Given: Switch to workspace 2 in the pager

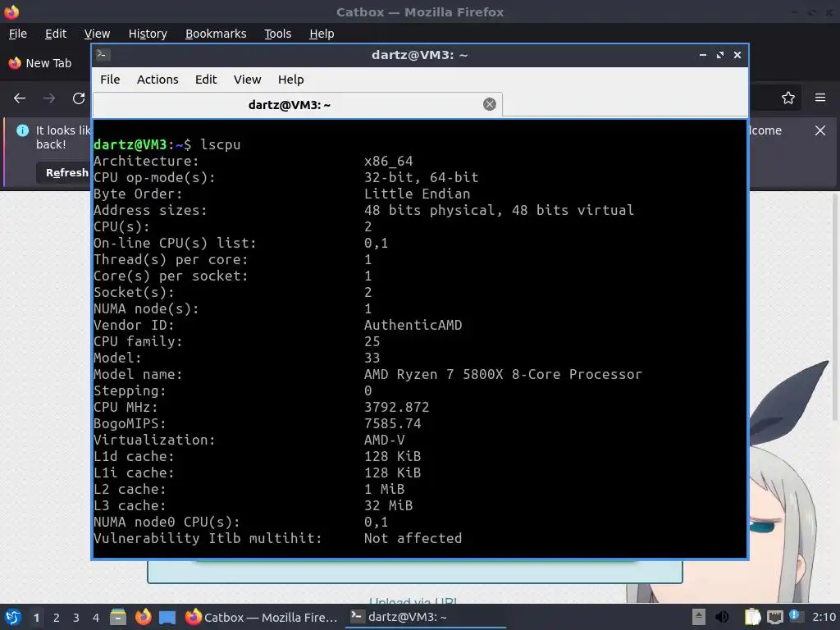Looking at the screenshot, I should point(57,618).
